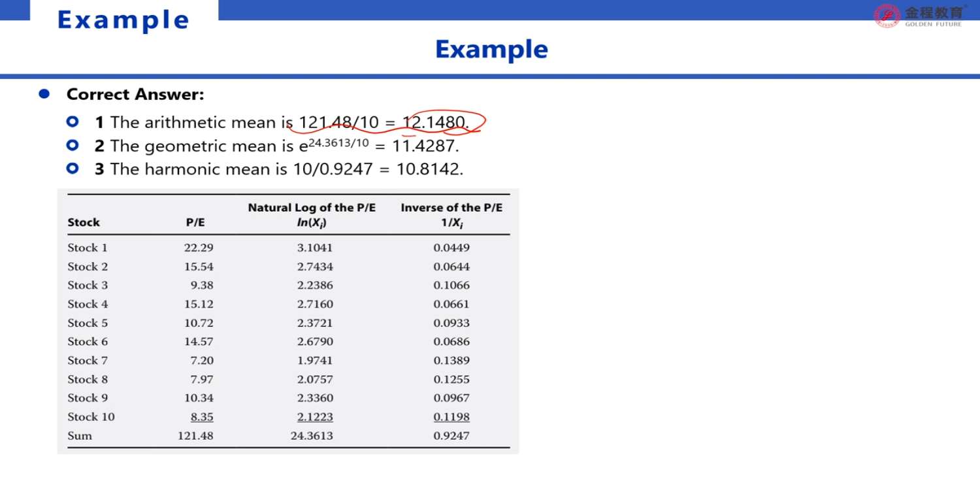Viewport: 980px width, 490px height.
Task: Select the 'Stock 9' row label
Action: (88, 398)
